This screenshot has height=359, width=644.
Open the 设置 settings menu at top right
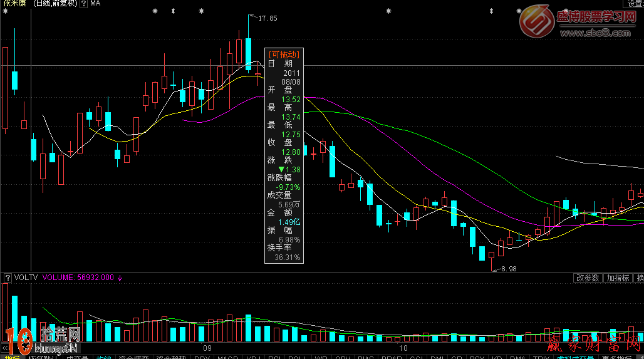pos(635,4)
